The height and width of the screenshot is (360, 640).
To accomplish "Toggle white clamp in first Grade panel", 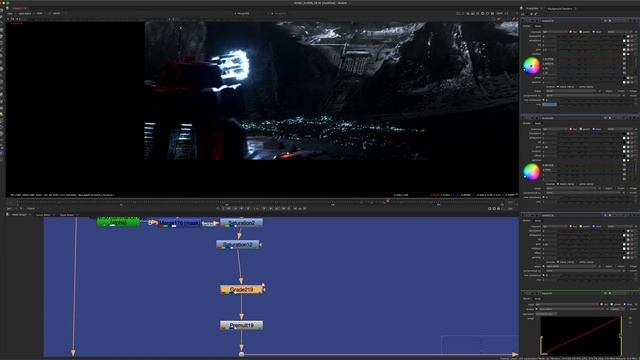I will pos(577,87).
